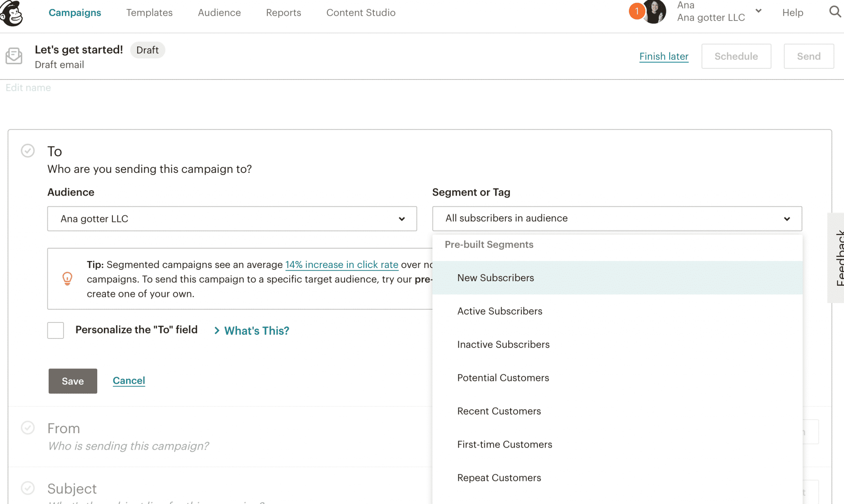Click the Mailchimp monkey logo
844x504 pixels.
click(12, 13)
